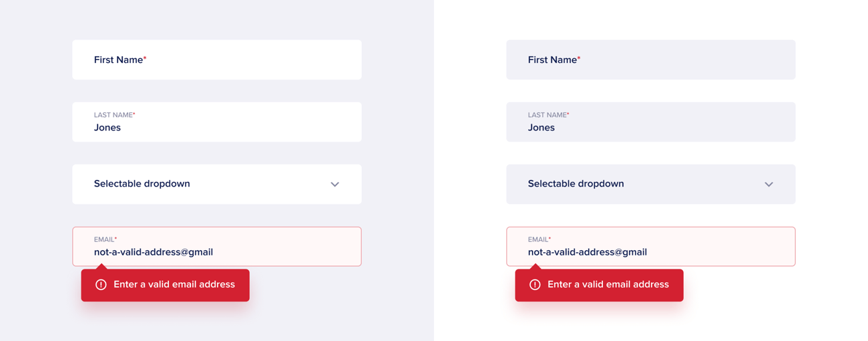Click the invalid email address text in right panel

point(588,252)
